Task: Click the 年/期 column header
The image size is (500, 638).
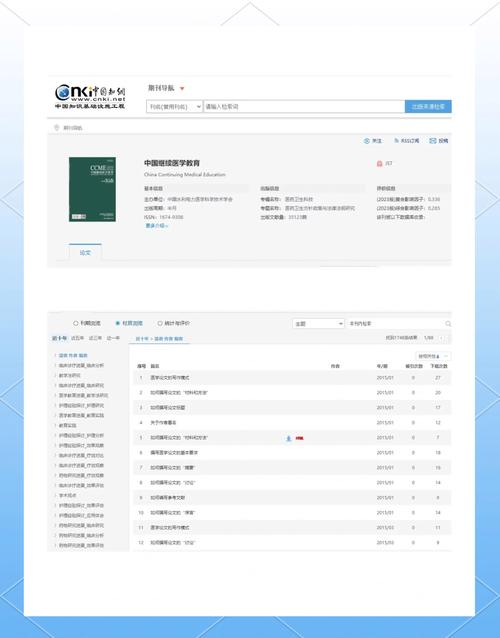Action: (382, 366)
